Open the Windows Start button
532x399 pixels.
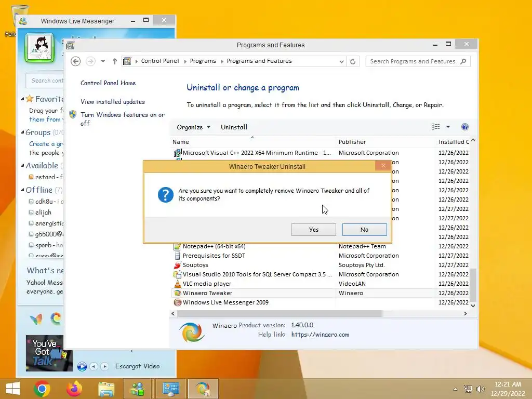13,389
